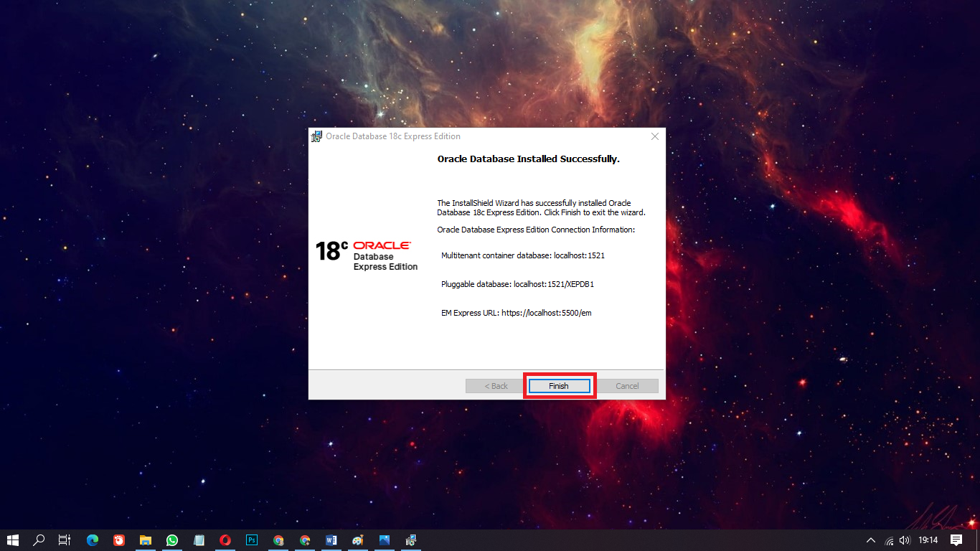
Task: Open the Windows Start menu
Action: pos(13,540)
